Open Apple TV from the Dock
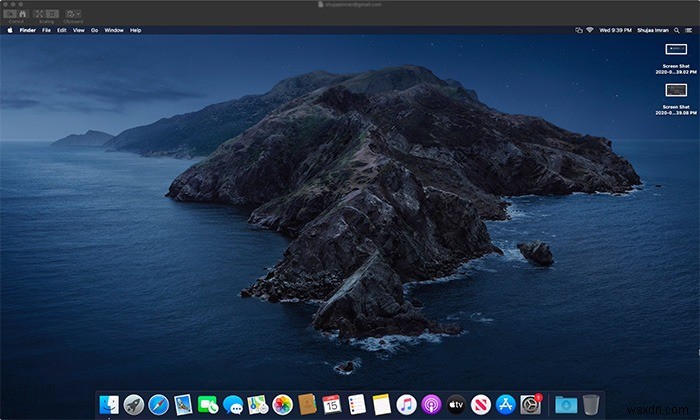The image size is (700, 420). pos(456,405)
